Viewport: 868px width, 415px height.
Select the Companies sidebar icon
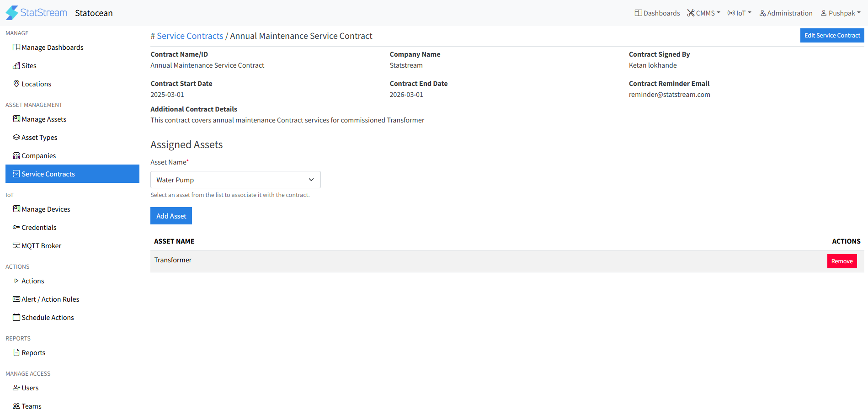(x=16, y=155)
